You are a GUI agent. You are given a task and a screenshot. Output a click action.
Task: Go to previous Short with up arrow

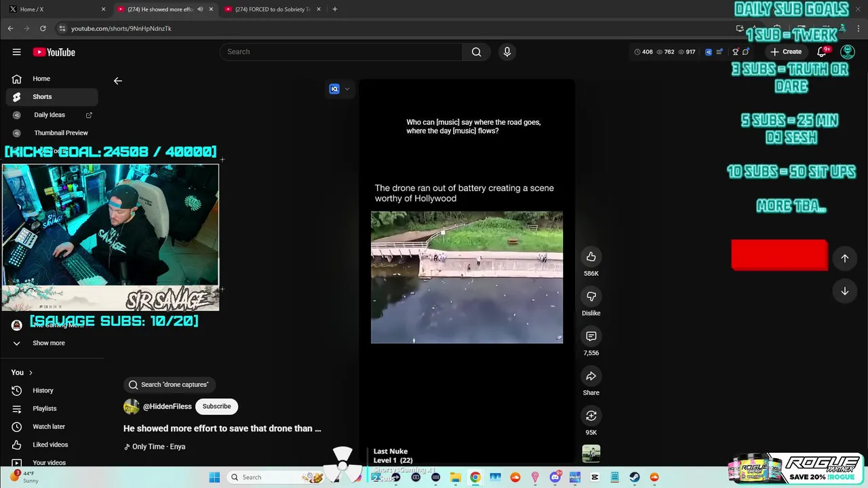[844, 258]
